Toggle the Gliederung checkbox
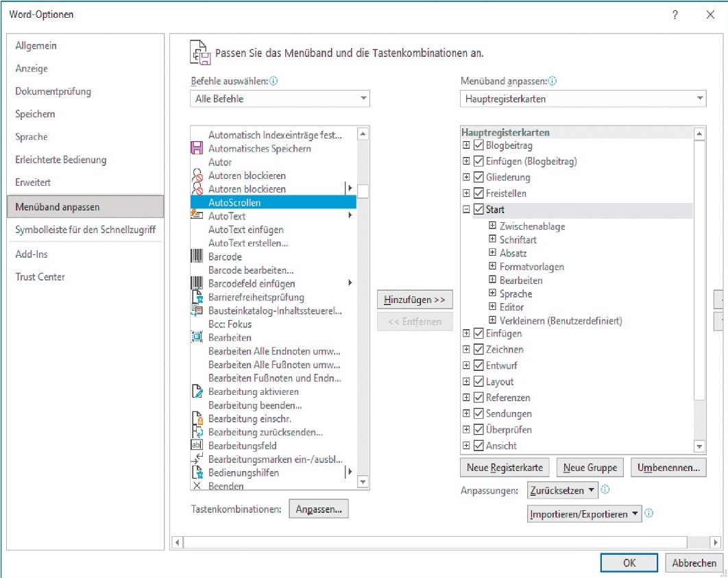 pos(478,177)
